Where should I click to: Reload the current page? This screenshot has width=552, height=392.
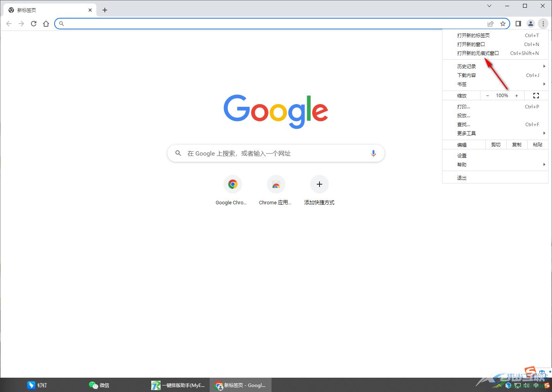pos(34,24)
